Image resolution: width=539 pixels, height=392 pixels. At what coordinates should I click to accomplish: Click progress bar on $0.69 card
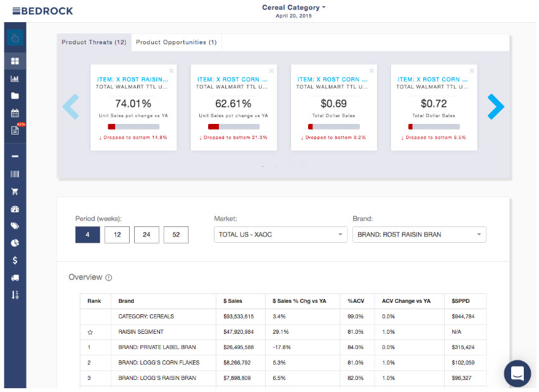(334, 127)
